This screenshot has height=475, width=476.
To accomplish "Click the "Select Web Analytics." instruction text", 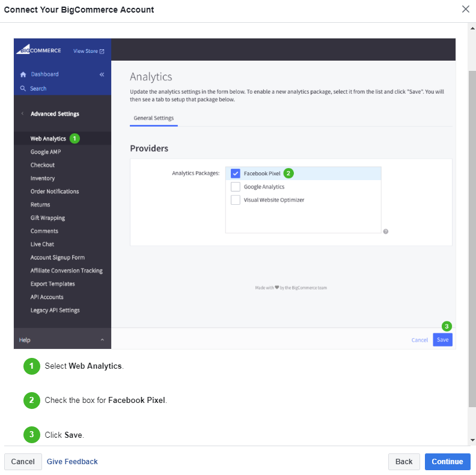I will 84,366.
